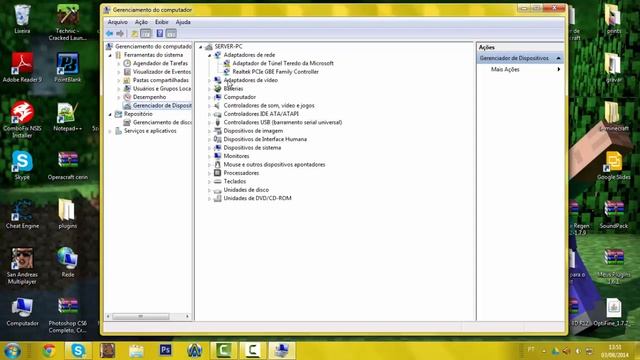Image resolution: width=640 pixels, height=360 pixels.
Task: Click the Forward arrow toolbar icon
Action: coord(120,33)
